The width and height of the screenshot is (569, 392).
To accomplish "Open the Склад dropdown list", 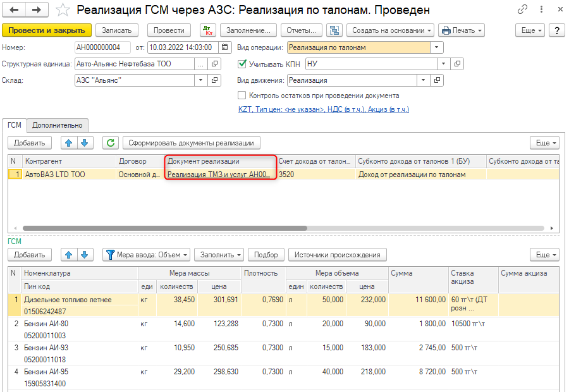I will [x=201, y=80].
